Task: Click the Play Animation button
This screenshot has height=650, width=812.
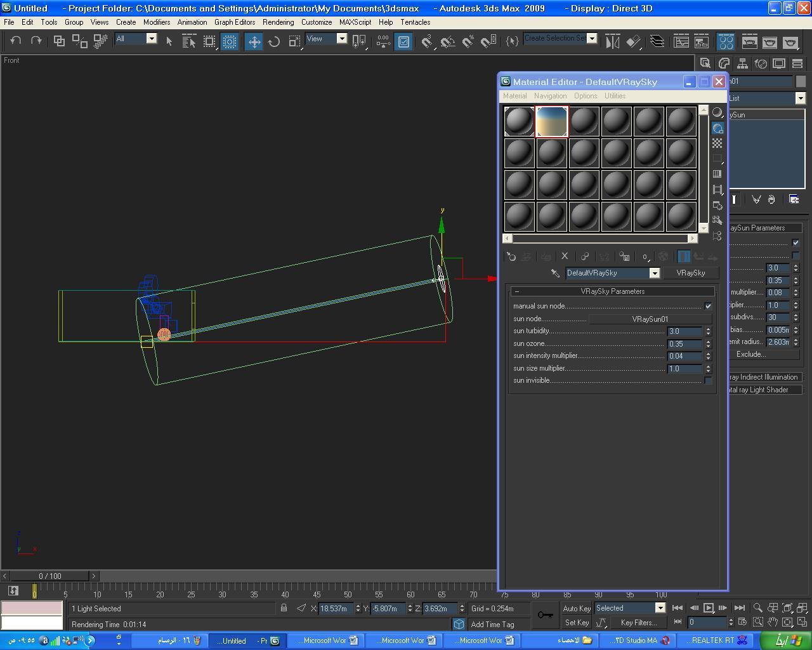Action: click(708, 608)
